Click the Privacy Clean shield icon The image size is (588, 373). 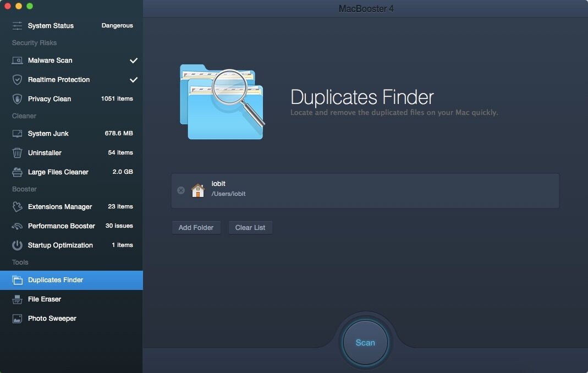pyautogui.click(x=17, y=98)
